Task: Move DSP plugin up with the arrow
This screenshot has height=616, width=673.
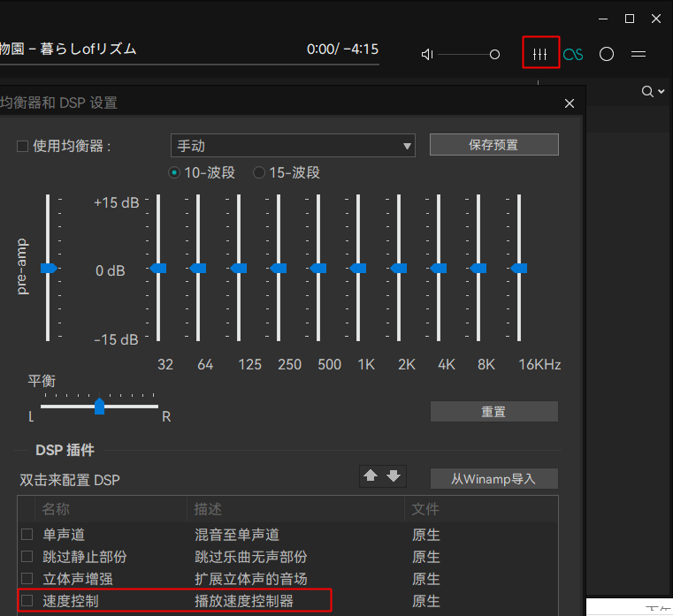Action: pos(371,475)
